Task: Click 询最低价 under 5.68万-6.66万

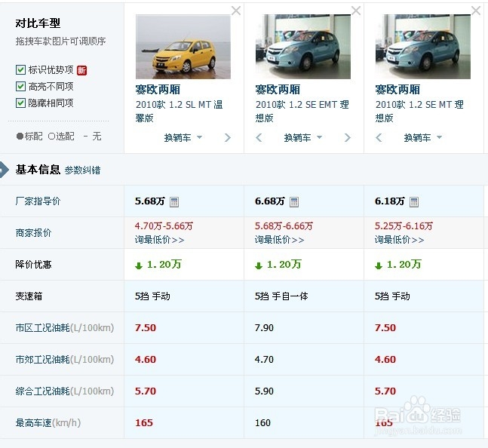Action: point(280,240)
